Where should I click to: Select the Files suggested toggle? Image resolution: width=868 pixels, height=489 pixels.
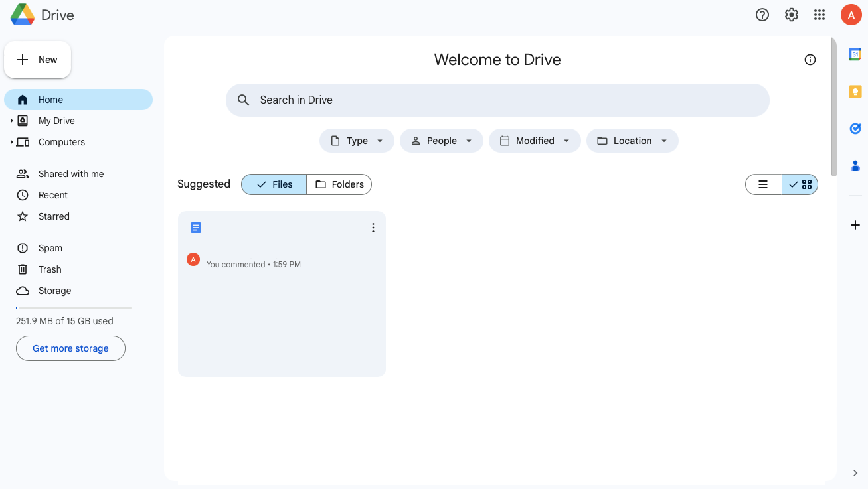(x=274, y=184)
